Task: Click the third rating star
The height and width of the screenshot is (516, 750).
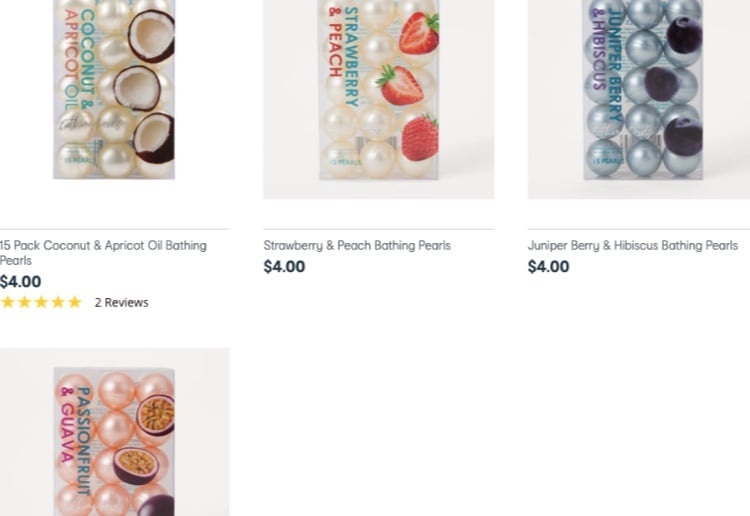Action: pyautogui.click(x=41, y=302)
